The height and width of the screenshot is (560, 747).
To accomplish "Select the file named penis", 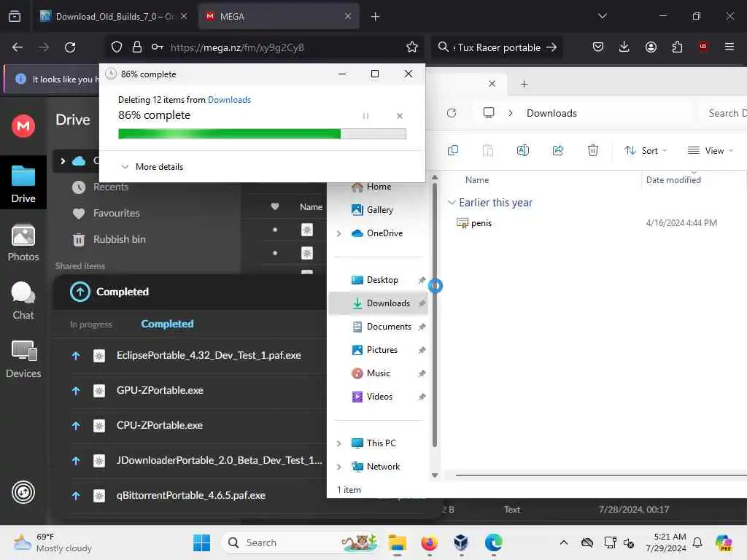I will 481,223.
